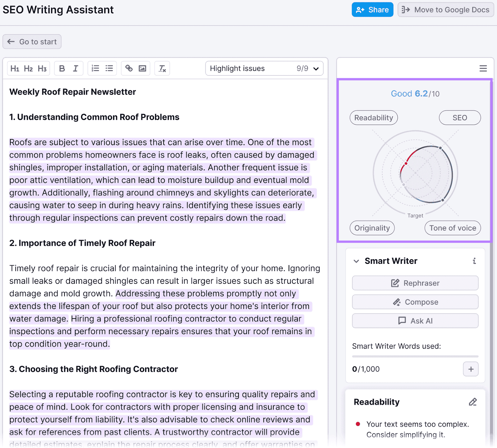
Task: Edit readability settings via pencil icon
Action: 473,402
